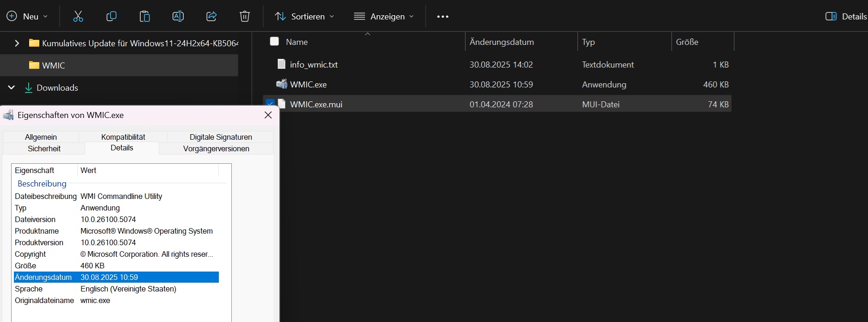868x322 pixels.
Task: Open the three-dots more options menu
Action: pyautogui.click(x=443, y=16)
